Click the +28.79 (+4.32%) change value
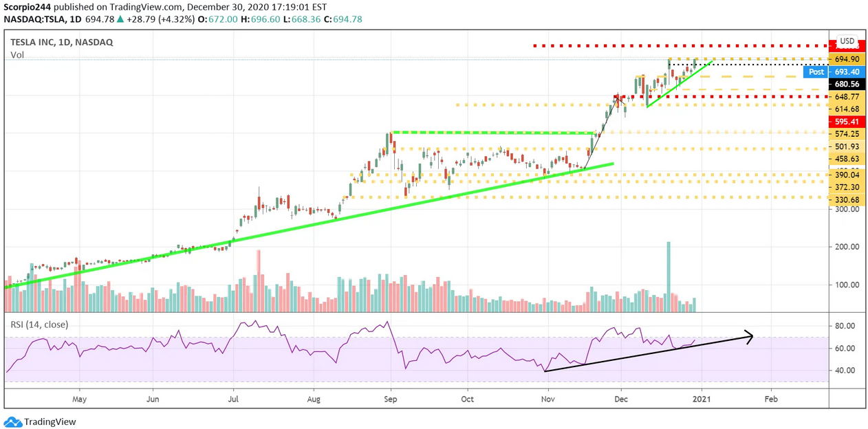 160,19
